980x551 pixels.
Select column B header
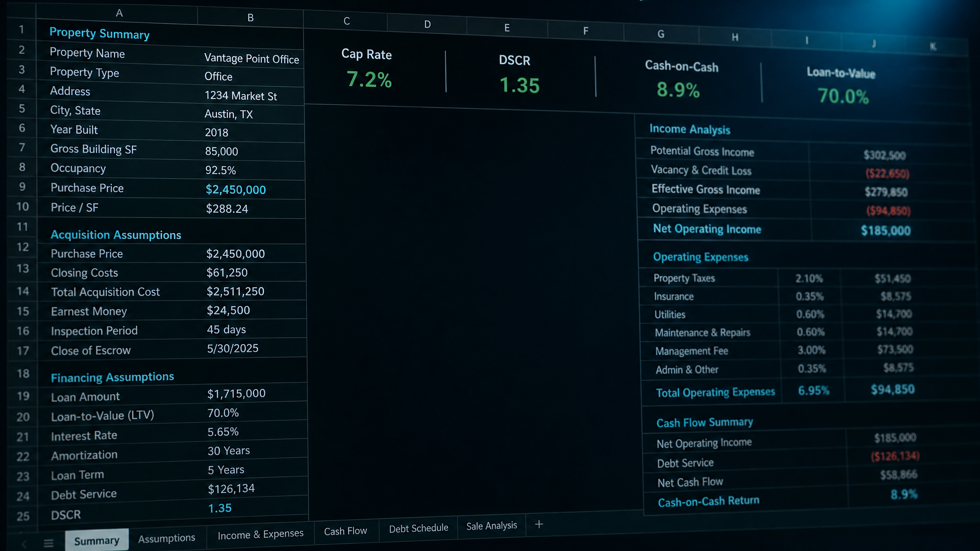[250, 18]
